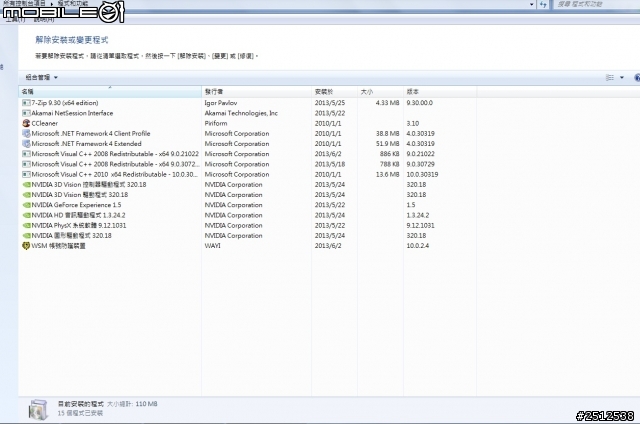
Task: Click the WSM WAYI program icon
Action: tap(26, 246)
